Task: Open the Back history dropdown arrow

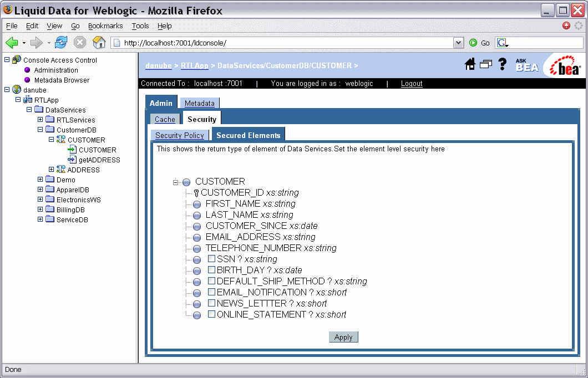Action: 24,43
